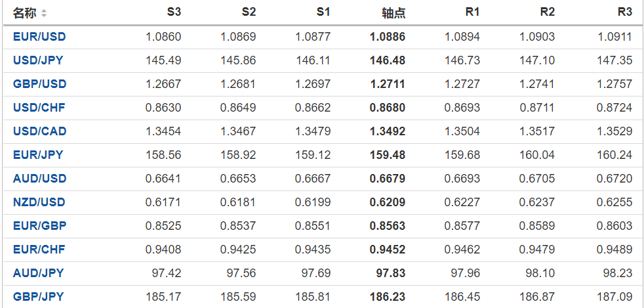The height and width of the screenshot is (308, 644).
Task: Open the EUR/JPY pair link
Action: pos(38,155)
